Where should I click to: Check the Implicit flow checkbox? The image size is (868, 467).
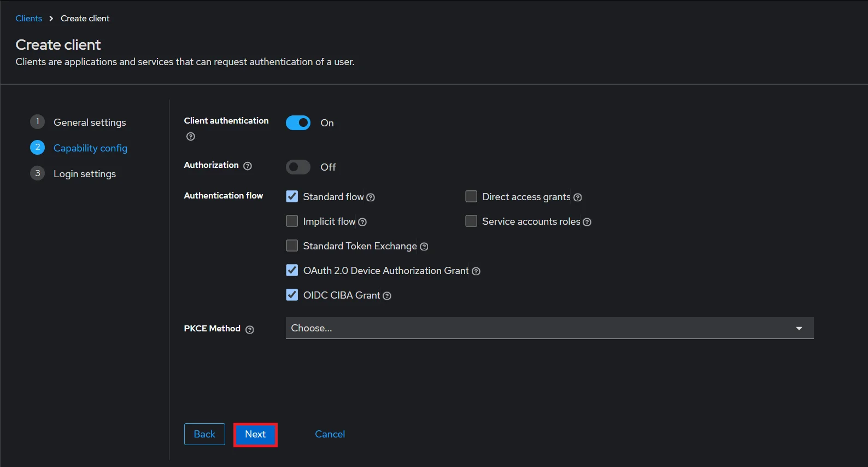(x=292, y=221)
